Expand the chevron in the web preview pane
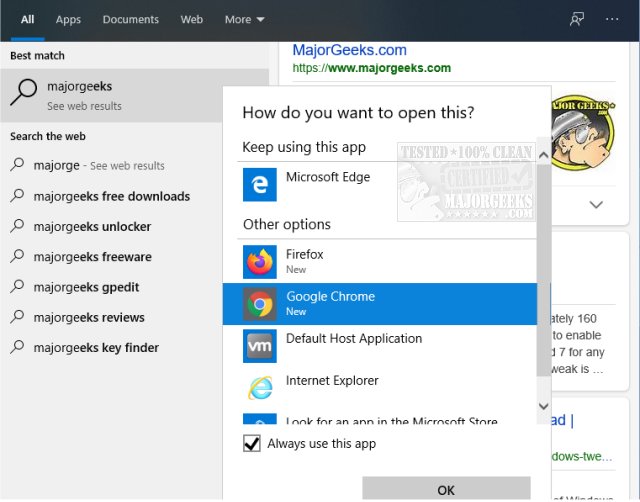This screenshot has height=502, width=640. (x=596, y=204)
